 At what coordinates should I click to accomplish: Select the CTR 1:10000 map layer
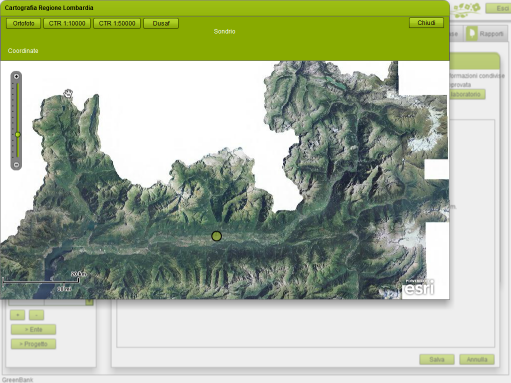(x=67, y=24)
